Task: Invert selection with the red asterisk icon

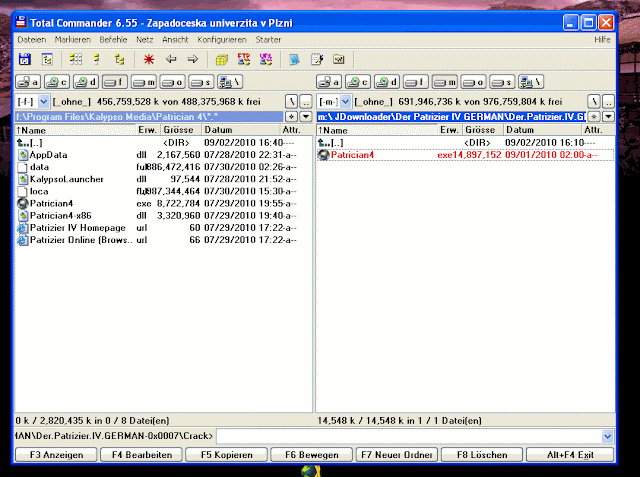Action: pyautogui.click(x=149, y=60)
